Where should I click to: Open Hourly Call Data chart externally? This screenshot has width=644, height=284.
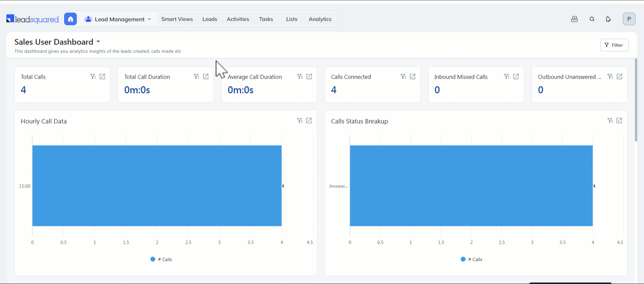(x=309, y=121)
